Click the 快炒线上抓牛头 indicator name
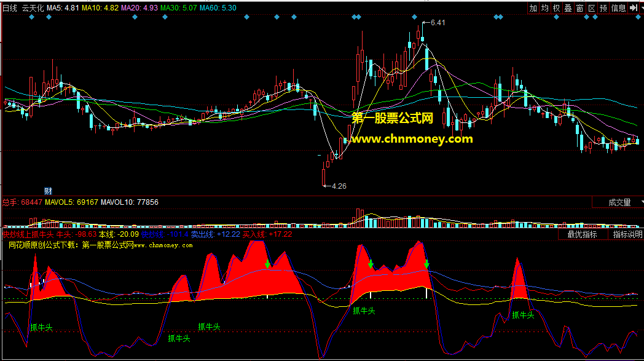The image size is (644, 361). pyautogui.click(x=28, y=234)
